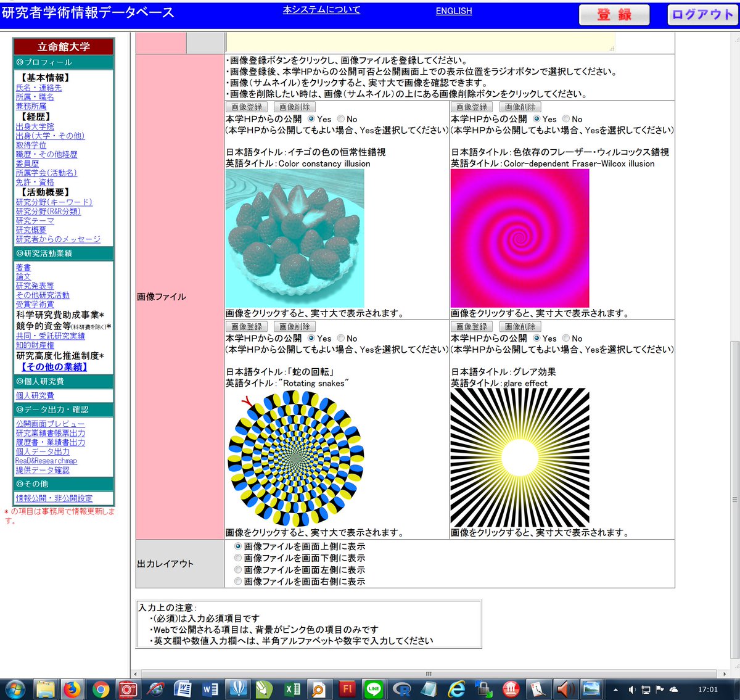
Task: Launch Google Chrome from taskbar
Action: click(101, 689)
